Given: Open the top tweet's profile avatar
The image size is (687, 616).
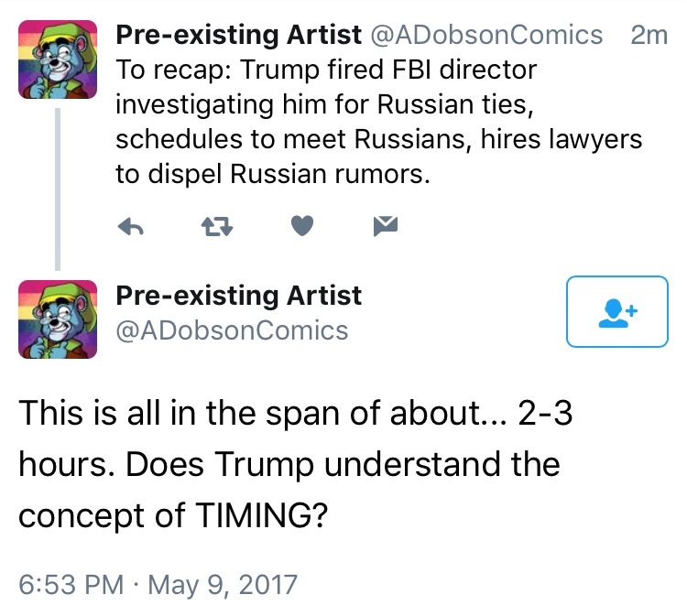Looking at the screenshot, I should [58, 59].
